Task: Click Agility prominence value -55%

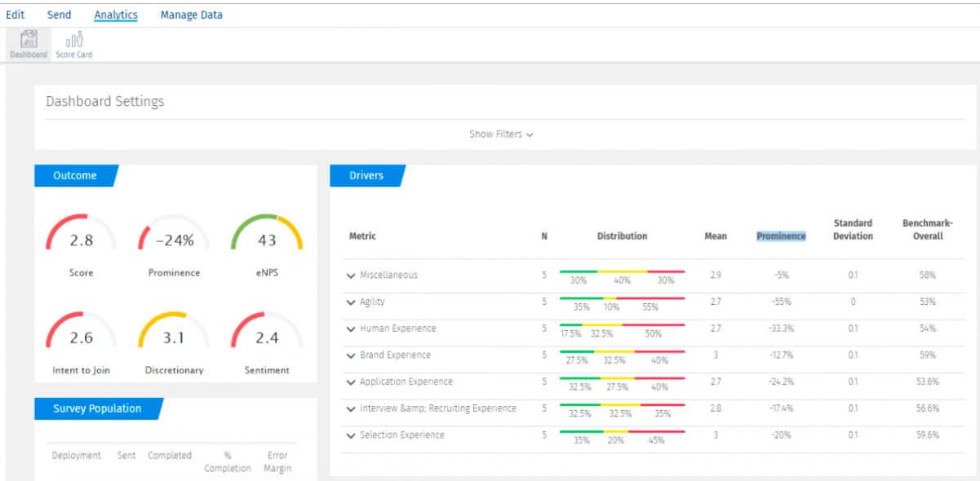Action: (x=781, y=302)
